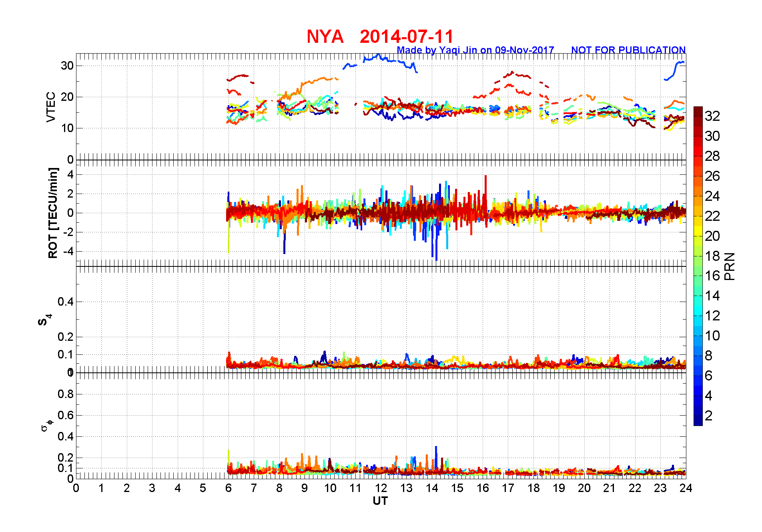Click UT axis tick "9"

305,488
